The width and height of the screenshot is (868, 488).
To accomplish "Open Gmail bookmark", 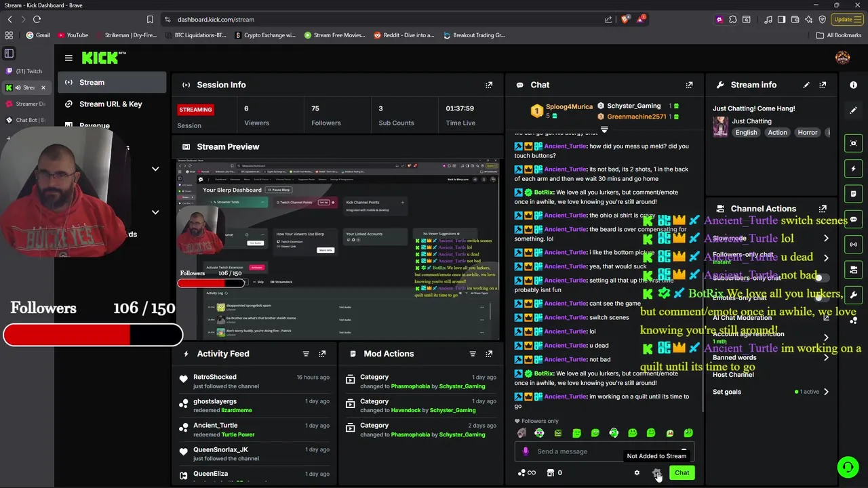I will [38, 35].
